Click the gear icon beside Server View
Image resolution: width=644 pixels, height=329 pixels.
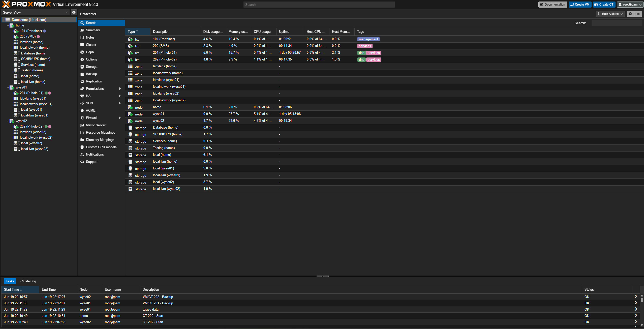pos(74,12)
